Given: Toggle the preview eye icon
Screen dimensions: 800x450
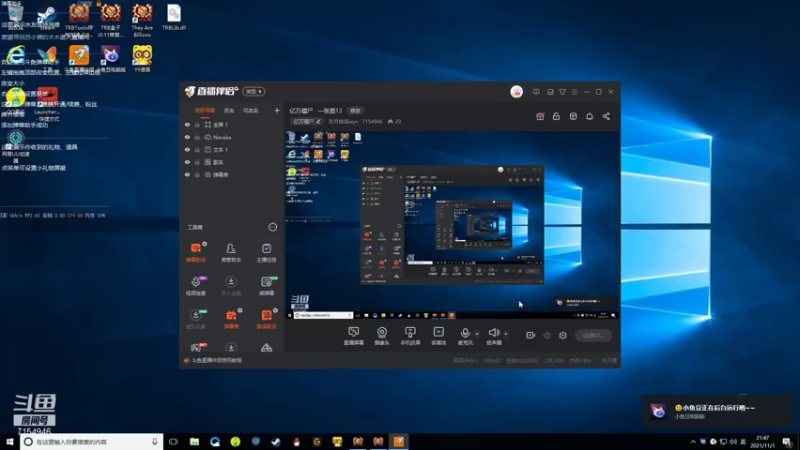Looking at the screenshot, I should point(547,336).
